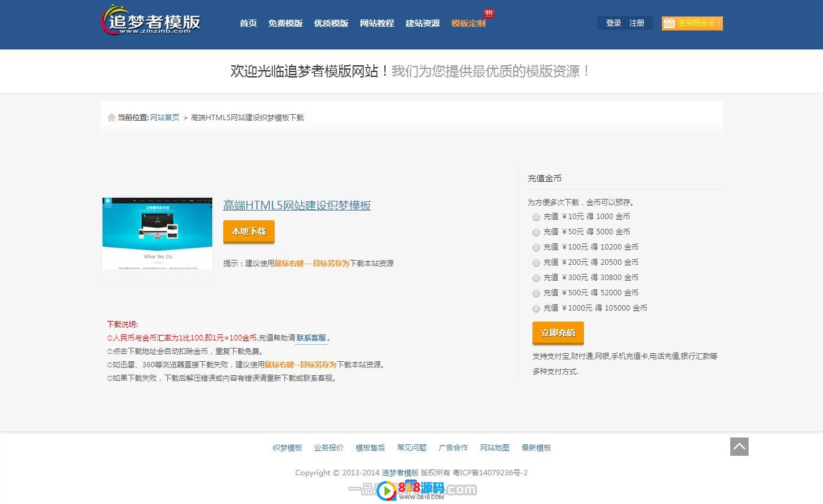Select the ¥100元 得 10200 金币 radio
The image size is (823, 504).
tap(536, 248)
